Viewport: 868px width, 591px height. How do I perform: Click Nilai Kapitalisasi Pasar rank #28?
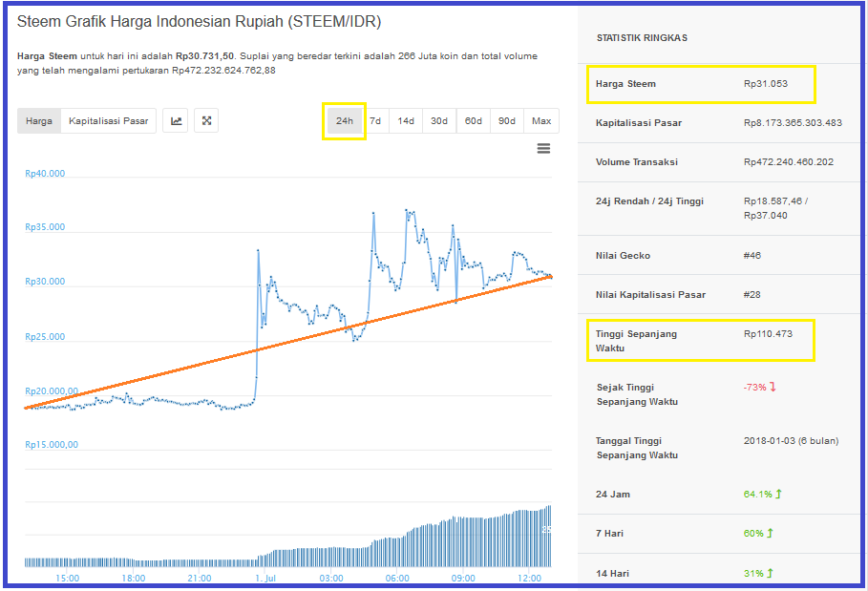pyautogui.click(x=752, y=294)
